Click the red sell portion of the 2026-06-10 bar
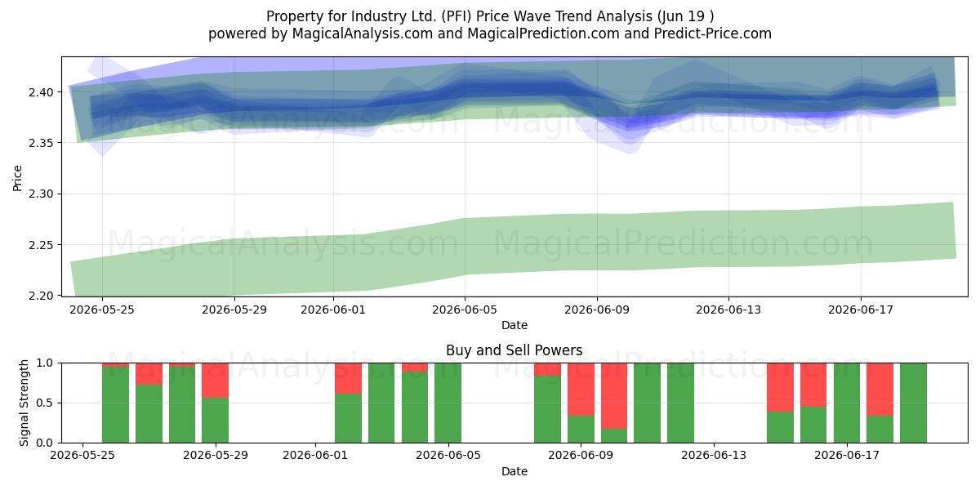980x490 pixels. pos(614,395)
